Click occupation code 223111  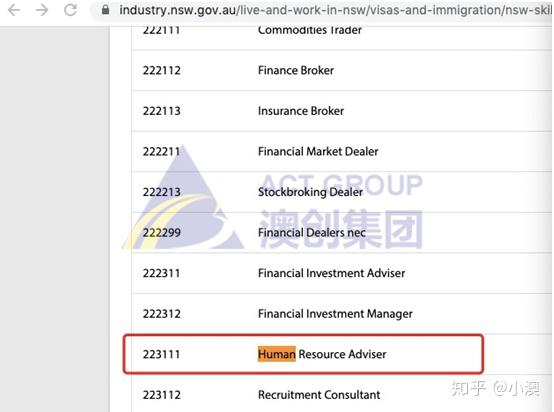click(x=161, y=354)
